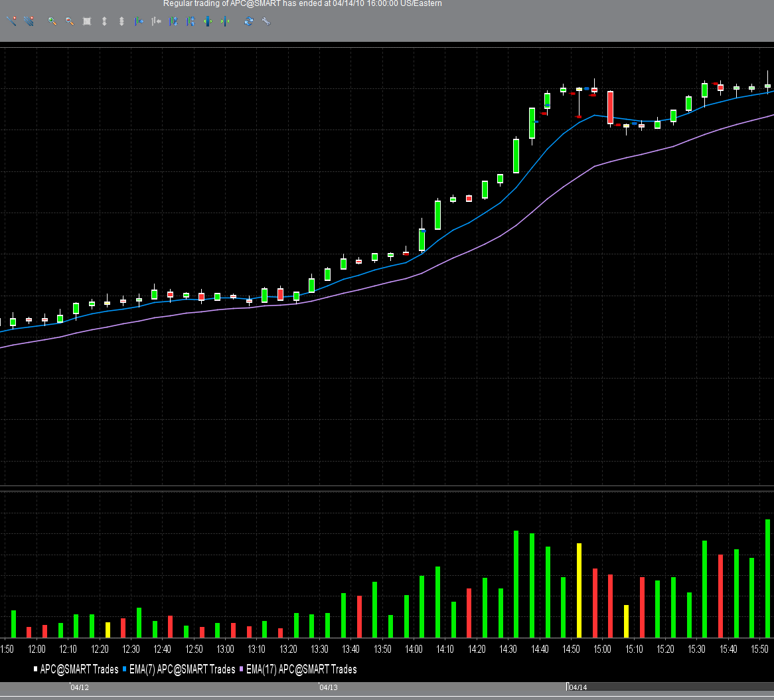Image resolution: width=774 pixels, height=700 pixels.
Task: Click the 14:50 time axis label
Action: click(571, 649)
